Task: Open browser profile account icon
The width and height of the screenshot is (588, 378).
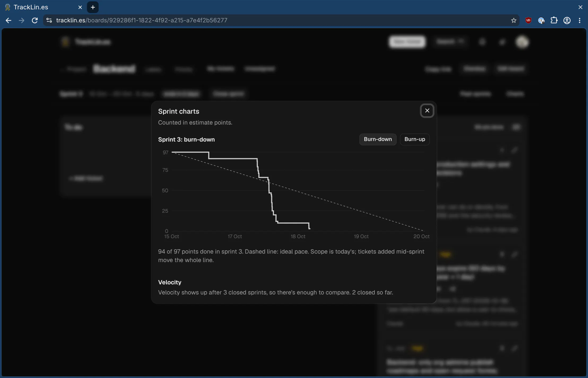Action: coord(567,20)
